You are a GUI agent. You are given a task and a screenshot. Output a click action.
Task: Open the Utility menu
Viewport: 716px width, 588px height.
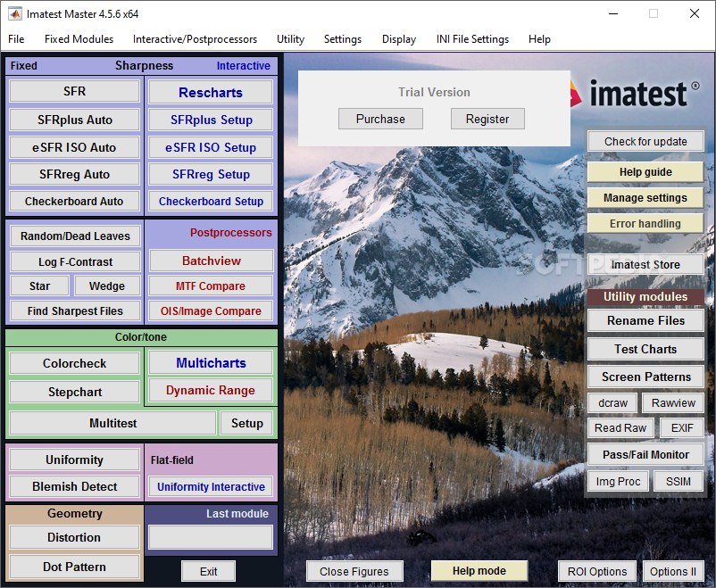pos(290,39)
